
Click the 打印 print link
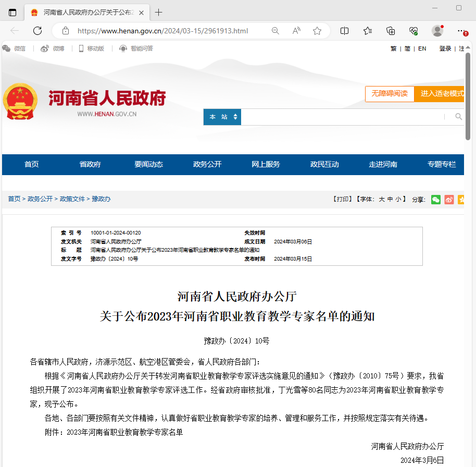pyautogui.click(x=342, y=199)
